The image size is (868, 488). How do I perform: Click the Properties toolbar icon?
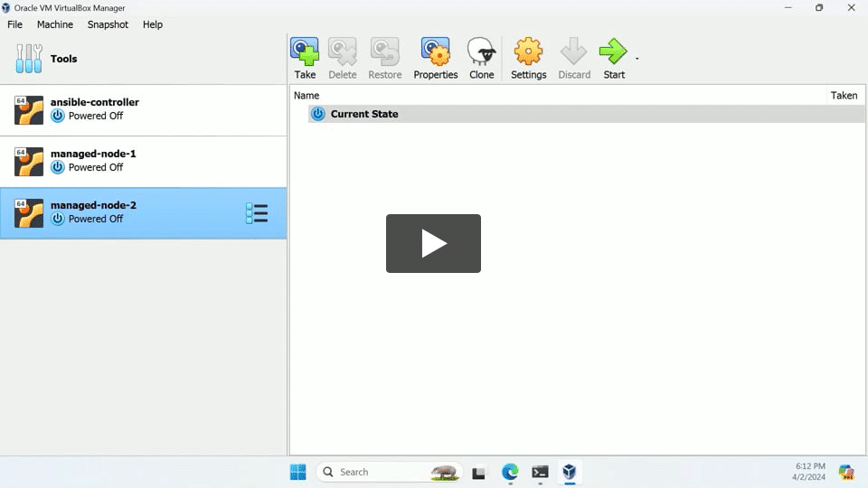point(436,52)
